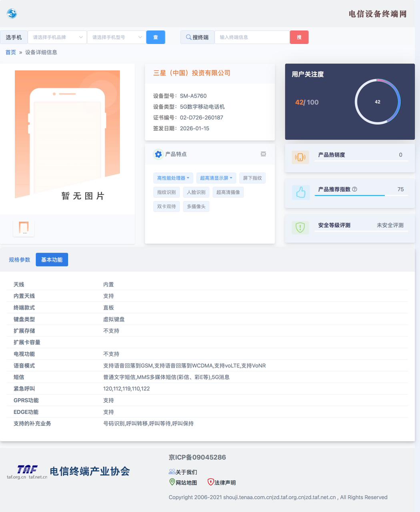420x512 pixels.
Task: Select the 基本功能 tab
Action: click(52, 260)
